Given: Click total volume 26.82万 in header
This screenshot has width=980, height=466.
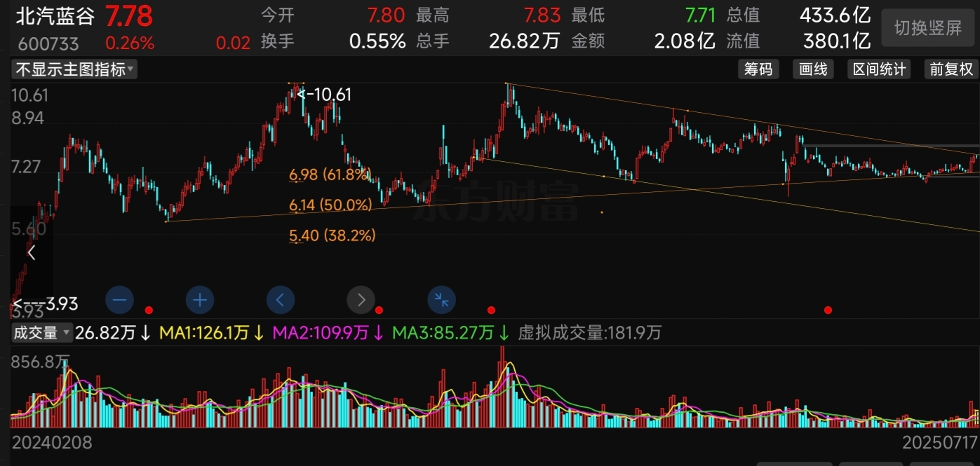Looking at the screenshot, I should point(525,41).
